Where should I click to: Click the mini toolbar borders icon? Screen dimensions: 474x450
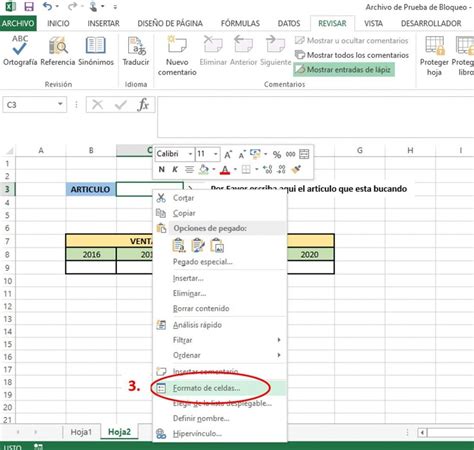[x=246, y=169]
